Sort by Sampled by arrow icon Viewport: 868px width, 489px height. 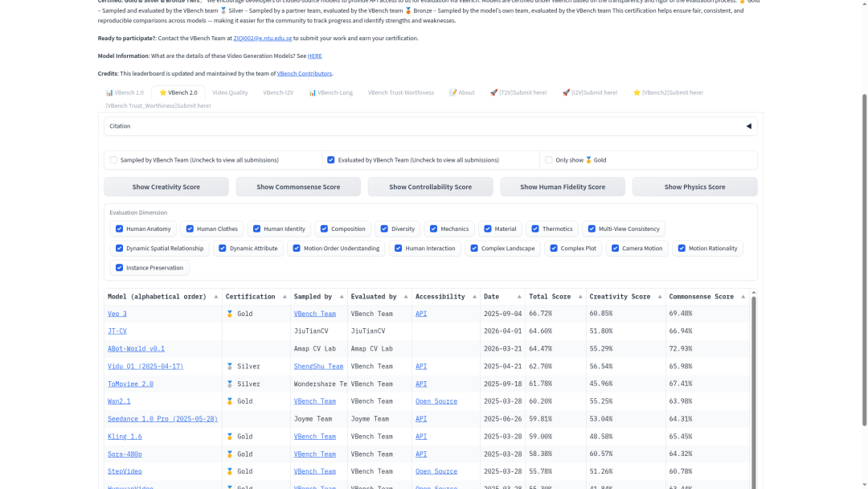click(342, 297)
